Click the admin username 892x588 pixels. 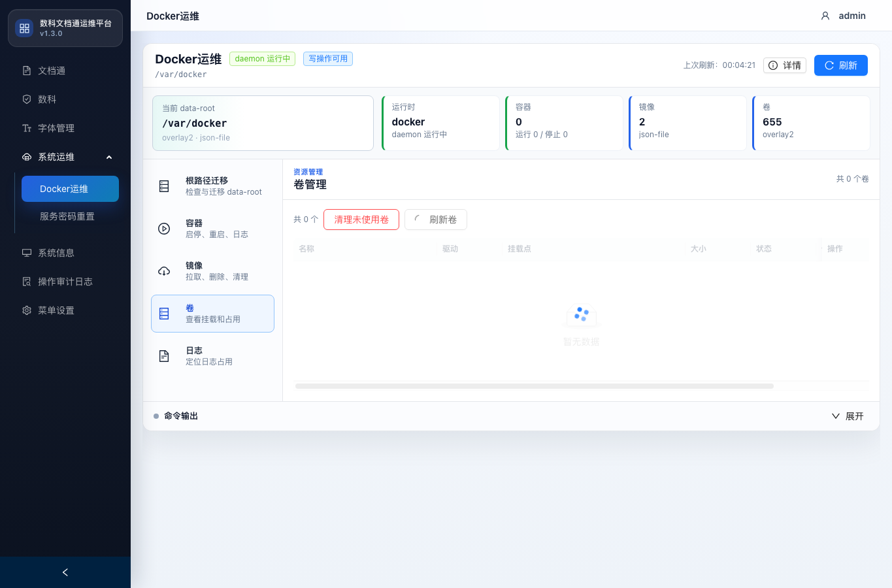coord(852,16)
